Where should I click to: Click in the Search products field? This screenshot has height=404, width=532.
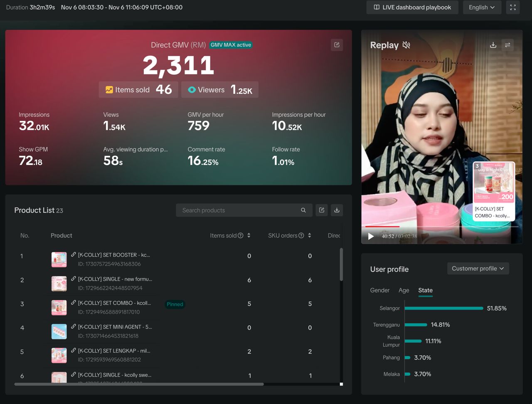tap(239, 210)
